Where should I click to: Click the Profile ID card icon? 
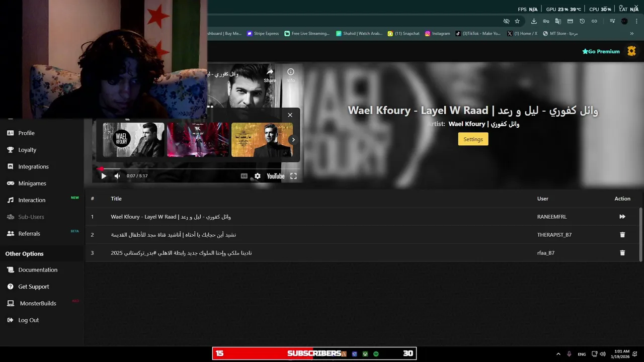[10, 133]
